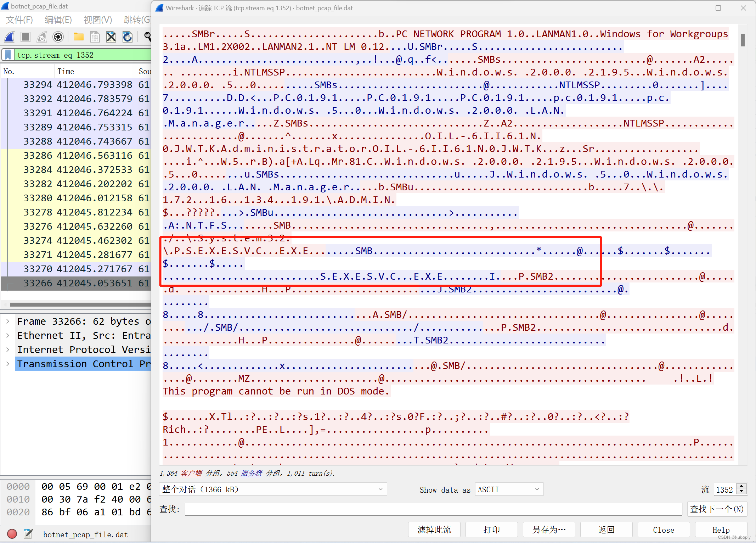The image size is (756, 543).
Task: Open the 整个对话 (1366 kB) dropdown
Action: [x=273, y=489]
